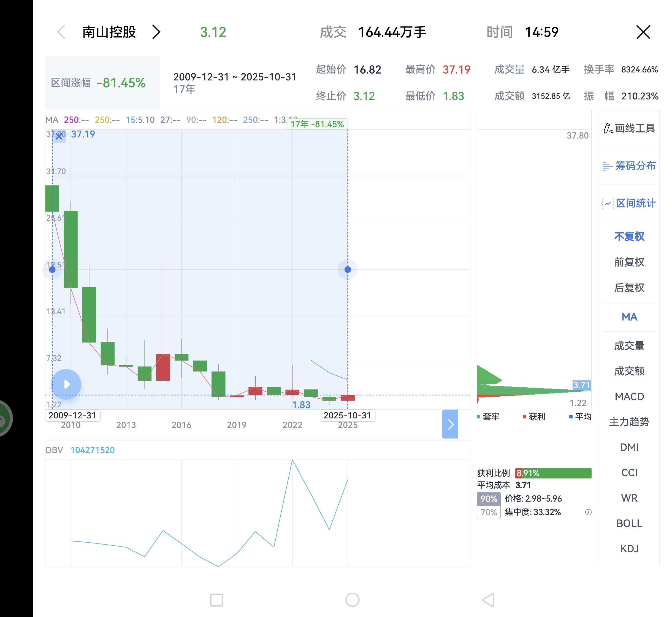Select 后复权 price adjustment mode
672x617 pixels.
pos(629,288)
